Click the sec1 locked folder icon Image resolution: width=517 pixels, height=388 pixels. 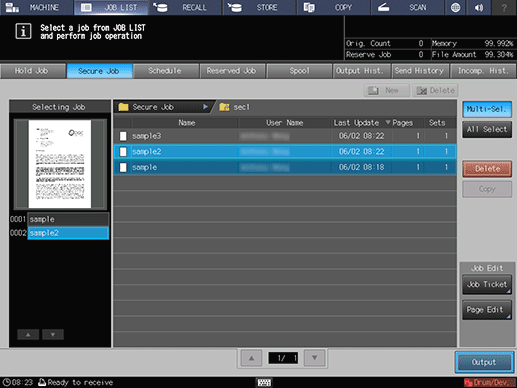[224, 107]
